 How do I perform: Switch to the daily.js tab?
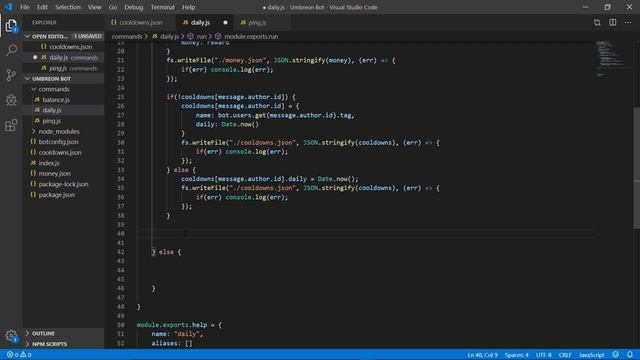click(205, 22)
